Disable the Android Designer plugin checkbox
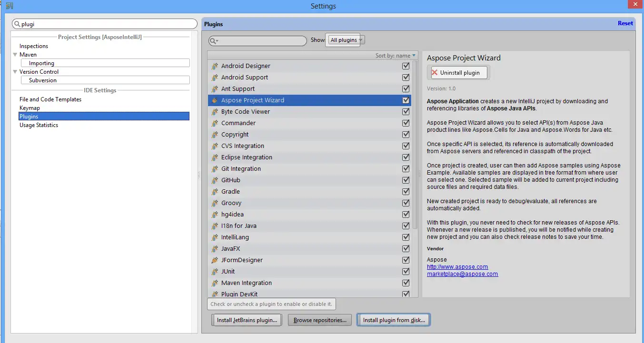 [406, 66]
